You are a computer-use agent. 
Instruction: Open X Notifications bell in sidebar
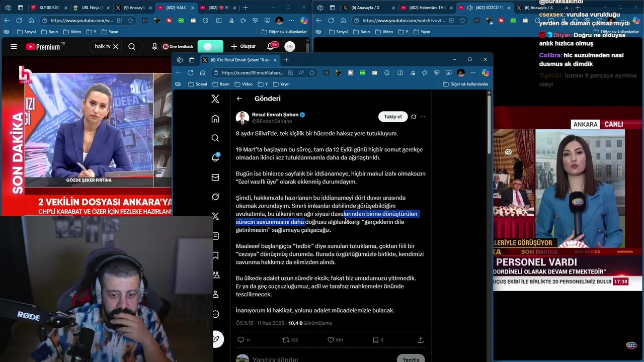(x=215, y=158)
